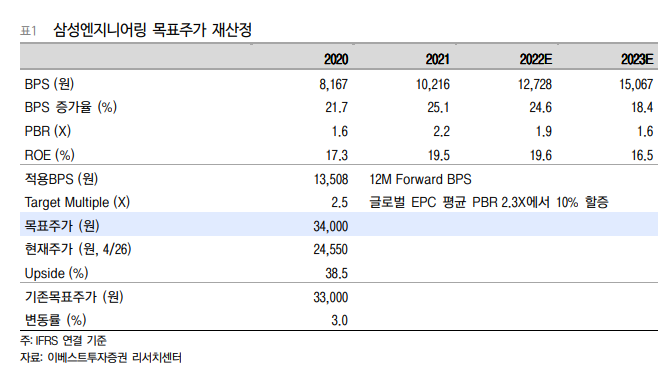
Task: Click growth rate value 18.4
Action: (642, 108)
